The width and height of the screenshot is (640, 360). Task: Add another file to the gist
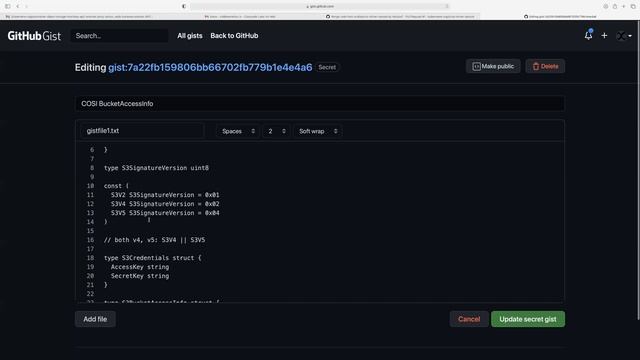coord(95,319)
